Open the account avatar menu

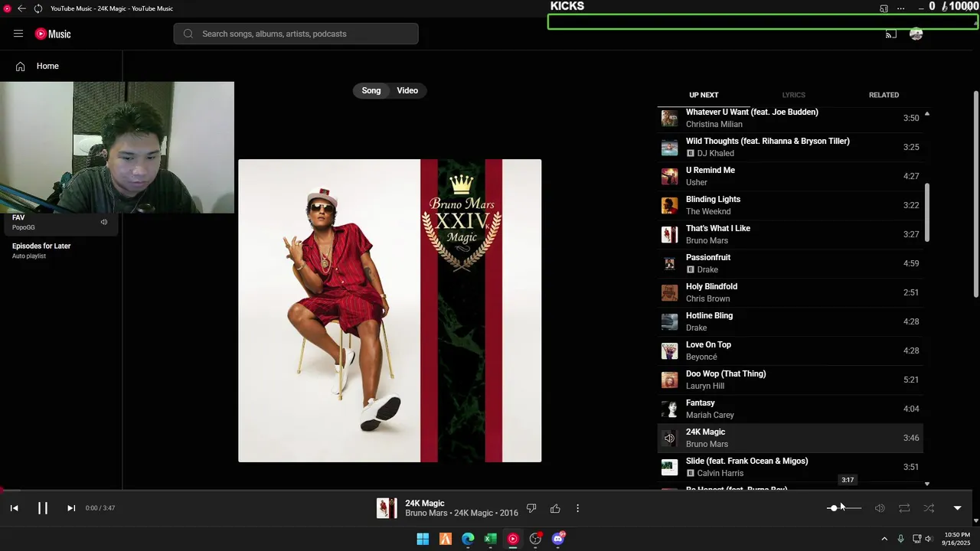(x=916, y=34)
